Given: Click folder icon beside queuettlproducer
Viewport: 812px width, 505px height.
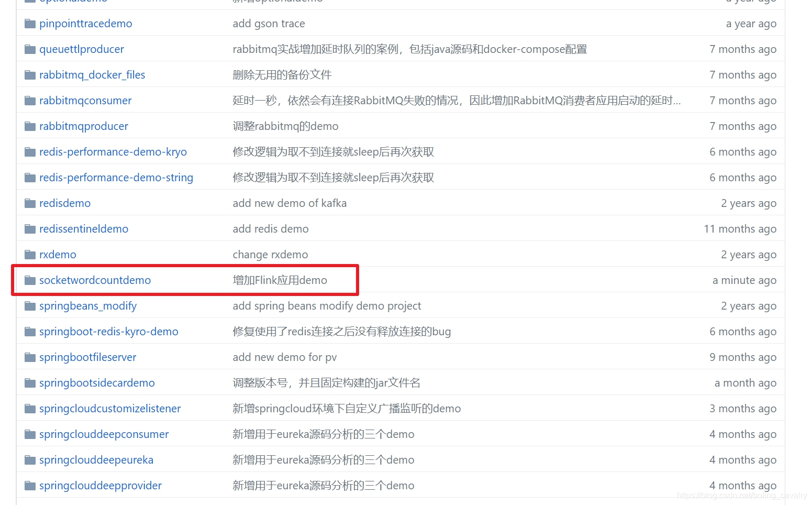Looking at the screenshot, I should coord(30,49).
